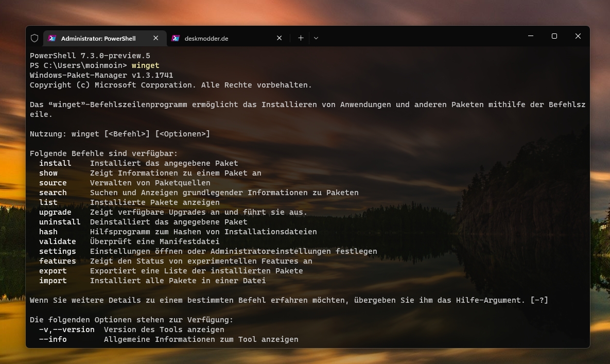This screenshot has width=610, height=364.
Task: Click the 'uninstall' command entry
Action: coord(60,222)
